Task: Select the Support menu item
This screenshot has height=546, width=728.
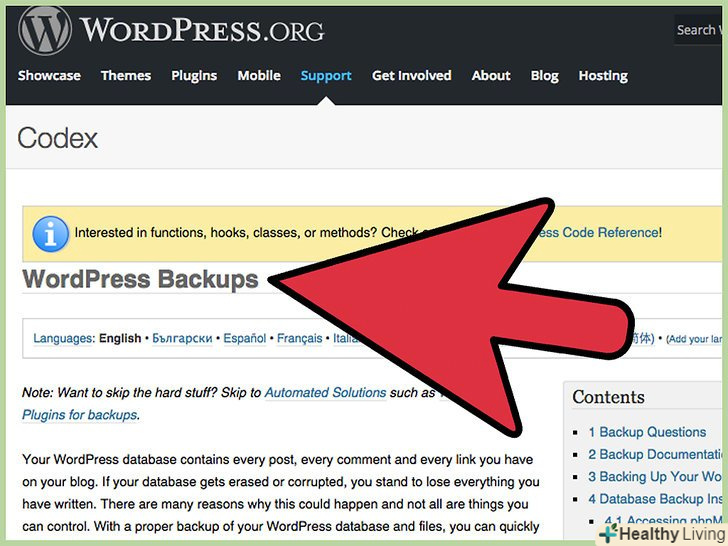Action: 326,76
